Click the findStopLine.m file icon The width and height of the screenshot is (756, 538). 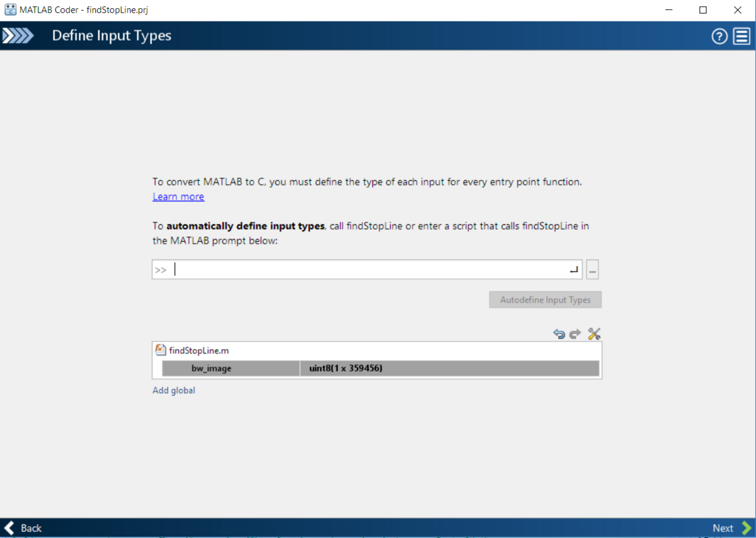point(160,350)
